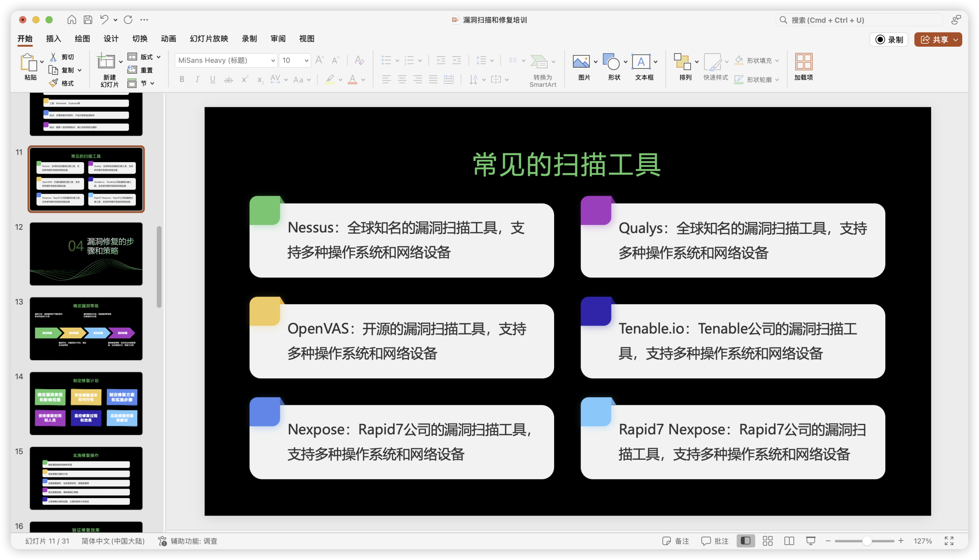This screenshot has height=560, width=979.
Task: Open the font size dropdown
Action: tap(306, 60)
